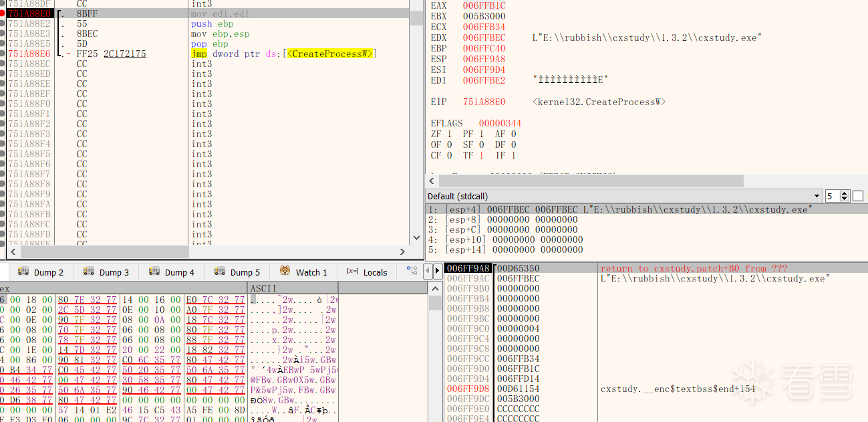Select EDI register value 006FFBE2
The width and height of the screenshot is (868, 422).
click(484, 80)
